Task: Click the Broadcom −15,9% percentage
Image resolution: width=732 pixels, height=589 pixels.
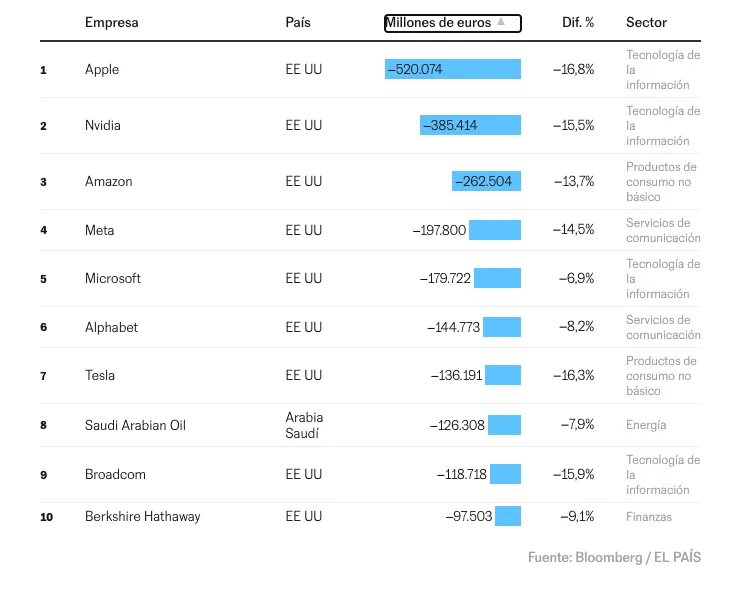Action: click(x=573, y=474)
